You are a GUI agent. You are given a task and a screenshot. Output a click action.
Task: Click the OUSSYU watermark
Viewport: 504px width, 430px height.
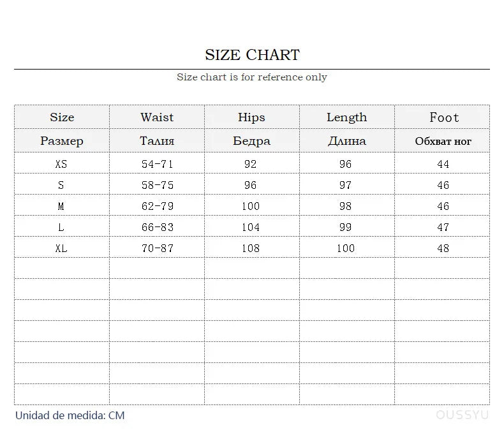tap(463, 415)
